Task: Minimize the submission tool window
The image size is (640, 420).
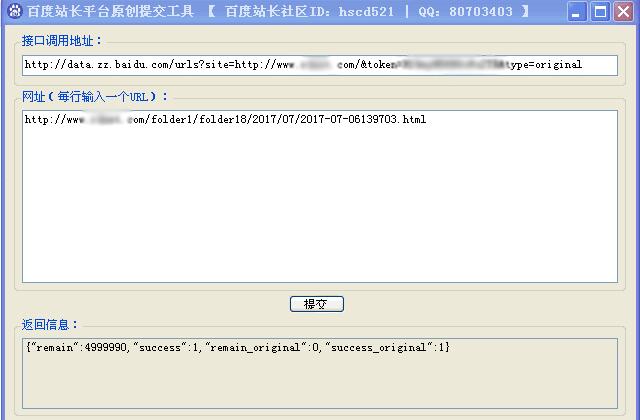Action: click(x=577, y=12)
